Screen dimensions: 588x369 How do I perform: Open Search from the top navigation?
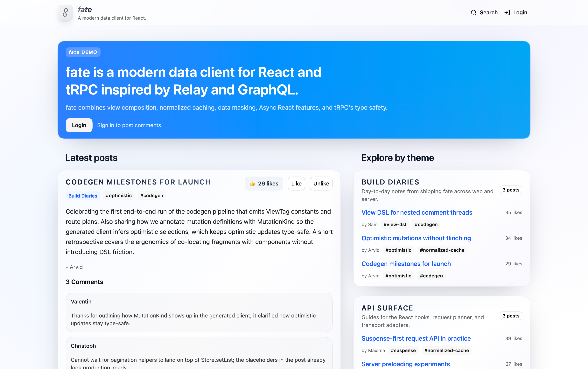click(488, 12)
